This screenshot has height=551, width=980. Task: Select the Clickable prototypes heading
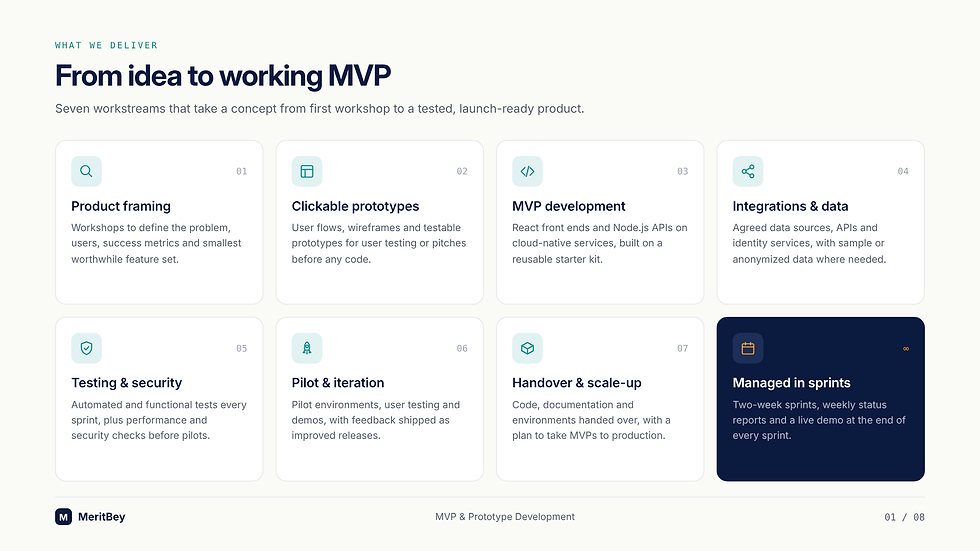coord(355,206)
